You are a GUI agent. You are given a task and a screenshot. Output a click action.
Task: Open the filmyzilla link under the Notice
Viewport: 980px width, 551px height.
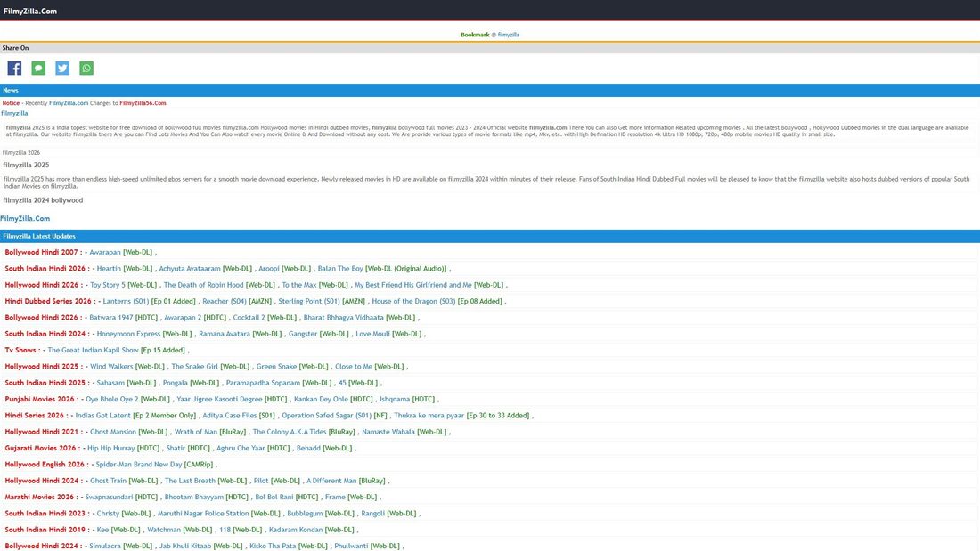click(14, 113)
